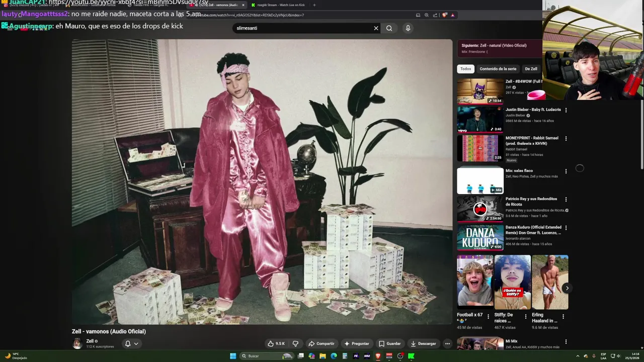
Task: Open the three-dot more actions button
Action: (x=447, y=343)
